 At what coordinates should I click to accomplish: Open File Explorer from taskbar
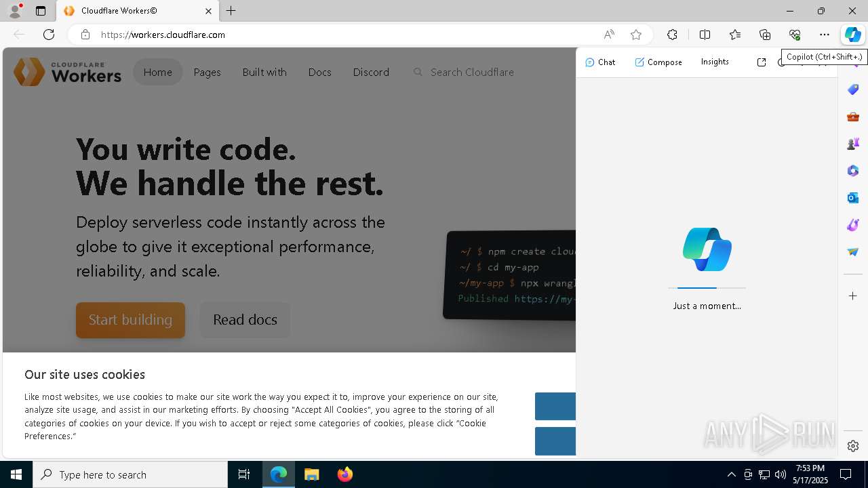[x=311, y=474]
